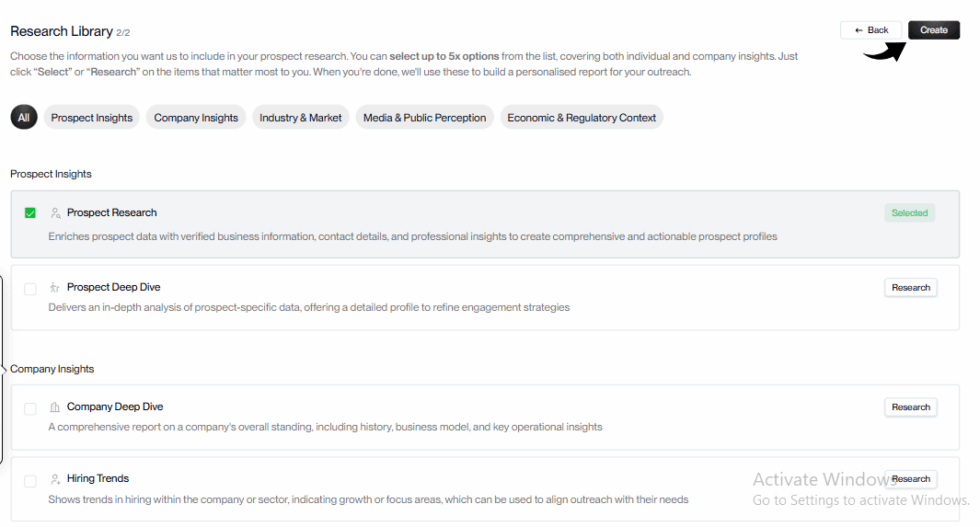Tick the Company Deep Dive checkbox
980x527 pixels.
pyautogui.click(x=30, y=408)
